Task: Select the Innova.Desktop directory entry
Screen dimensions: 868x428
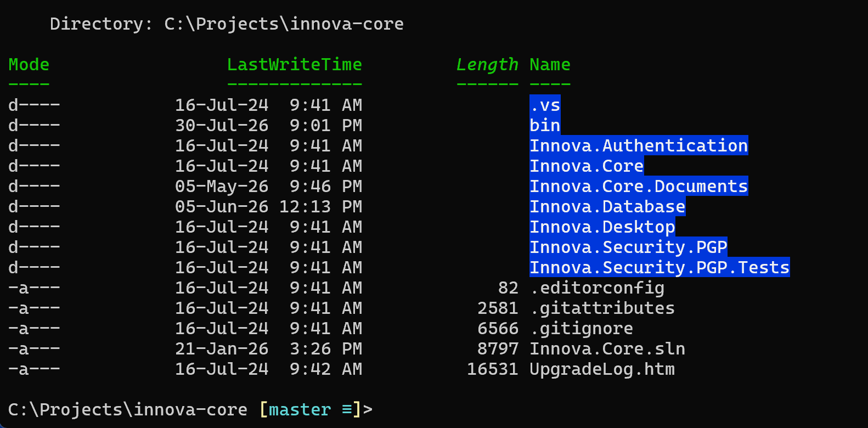Action: 602,227
